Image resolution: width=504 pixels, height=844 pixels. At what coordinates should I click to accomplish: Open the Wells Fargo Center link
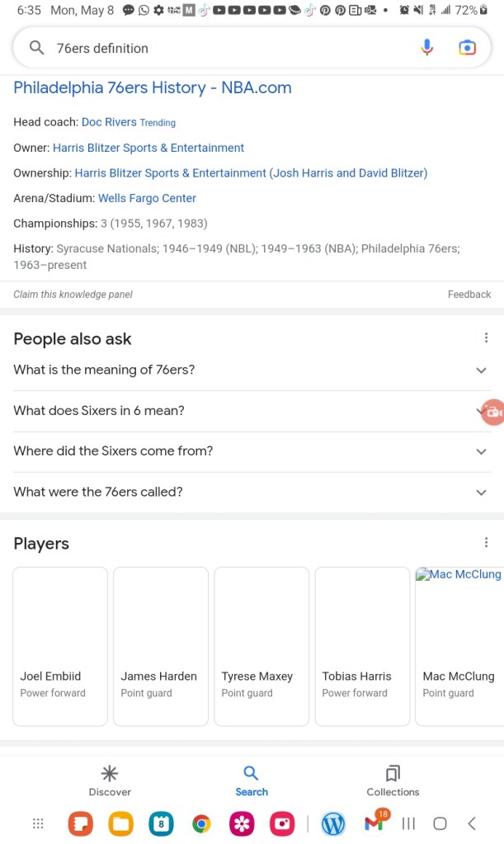click(x=147, y=198)
